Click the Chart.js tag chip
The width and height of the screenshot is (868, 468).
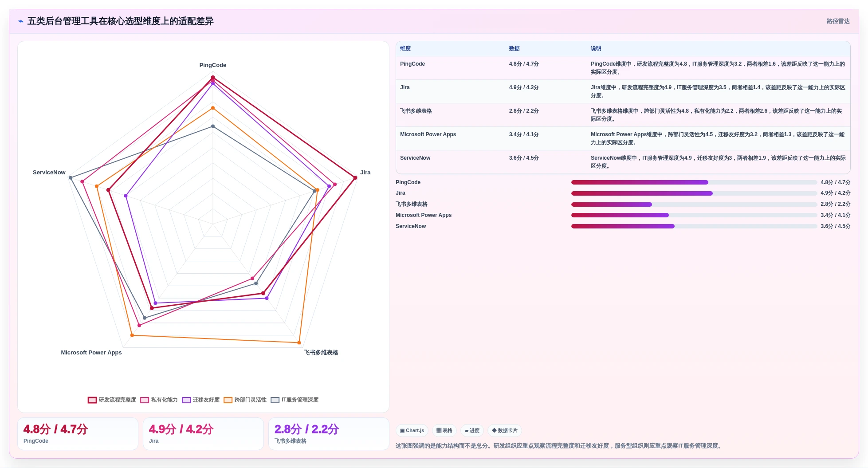click(412, 430)
